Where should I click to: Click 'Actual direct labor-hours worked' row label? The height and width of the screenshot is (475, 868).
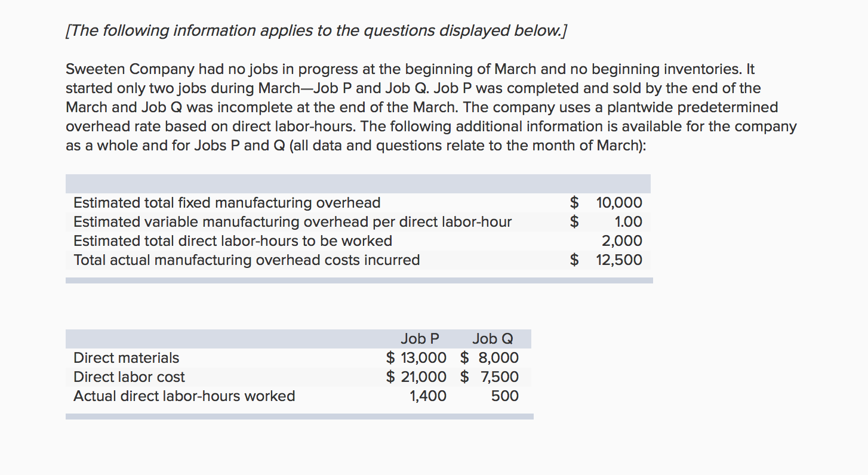click(x=184, y=396)
